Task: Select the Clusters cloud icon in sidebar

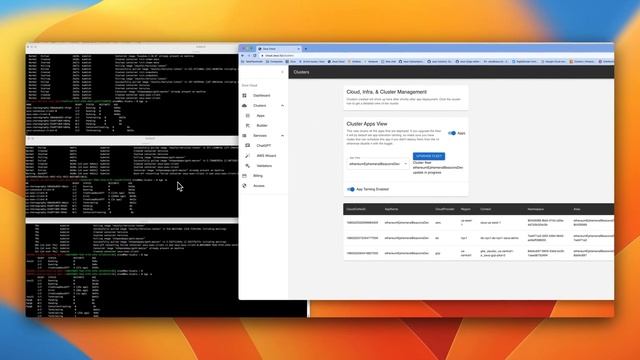Action: (x=244, y=106)
